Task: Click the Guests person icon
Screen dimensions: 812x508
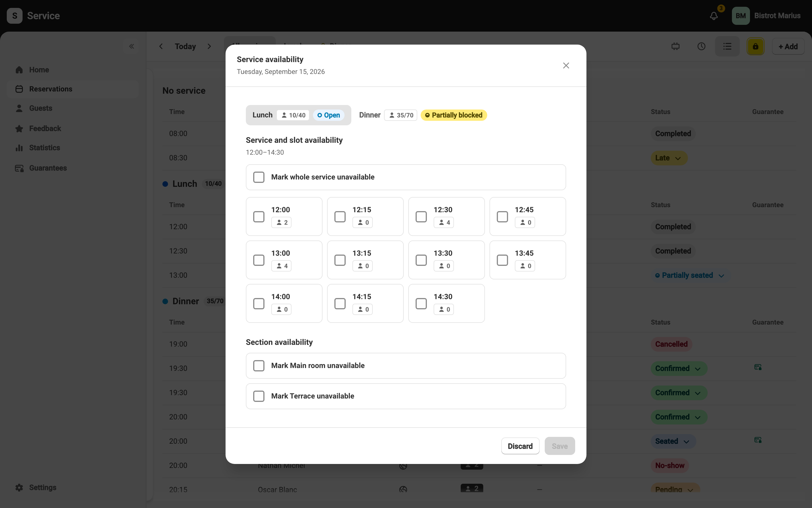Action: 19,108
